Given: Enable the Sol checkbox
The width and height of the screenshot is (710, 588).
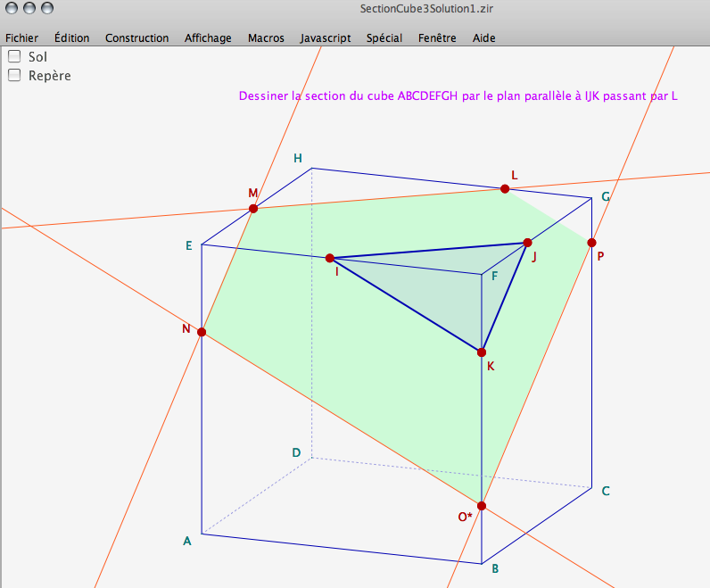Looking at the screenshot, I should tap(14, 56).
